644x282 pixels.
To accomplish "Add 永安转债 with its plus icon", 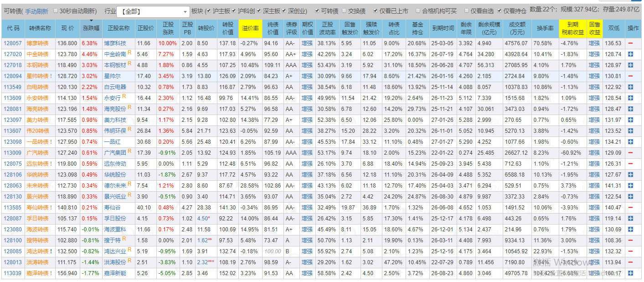I will (x=631, y=98).
